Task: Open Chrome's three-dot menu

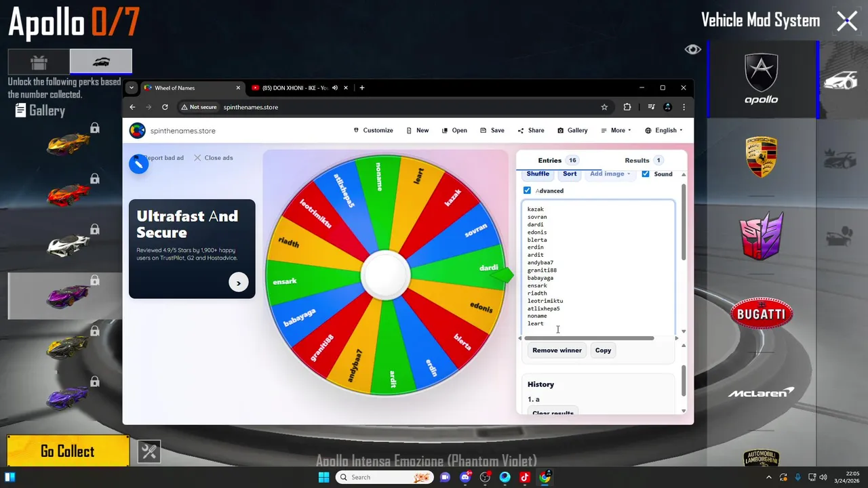Action: pos(684,107)
